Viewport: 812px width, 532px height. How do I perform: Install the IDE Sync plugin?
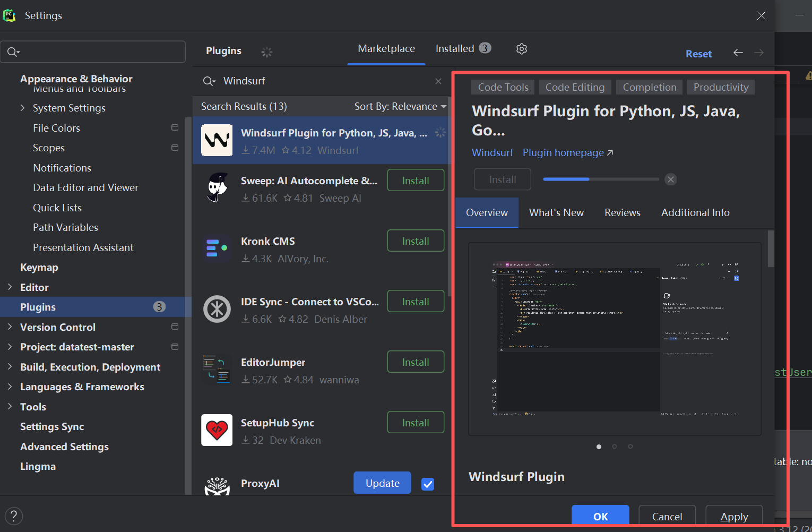(416, 302)
